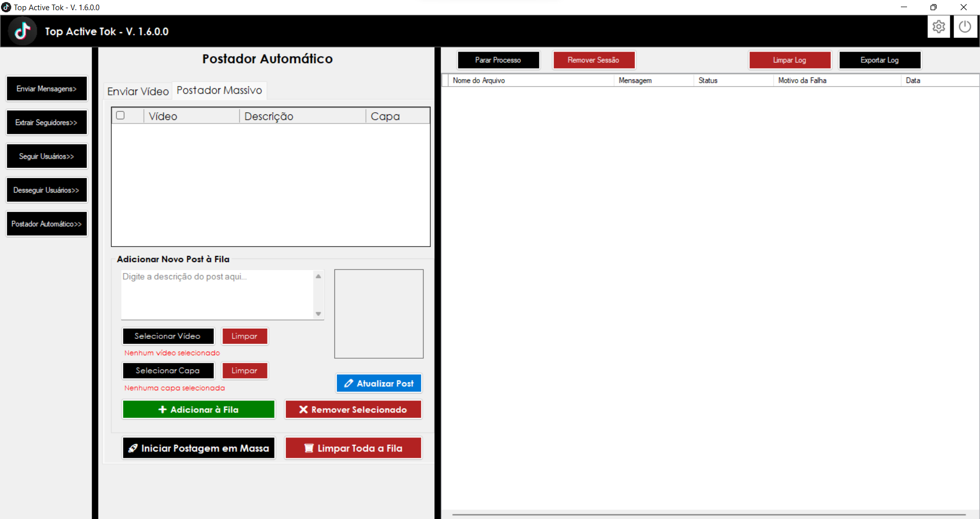
Task: Click the horizontal scrollbar below the log panel
Action: pos(709,513)
